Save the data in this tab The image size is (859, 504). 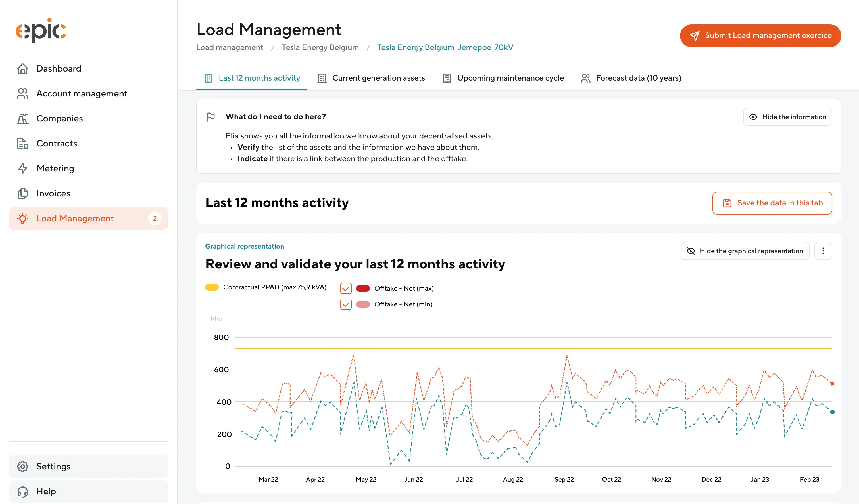[x=772, y=203]
